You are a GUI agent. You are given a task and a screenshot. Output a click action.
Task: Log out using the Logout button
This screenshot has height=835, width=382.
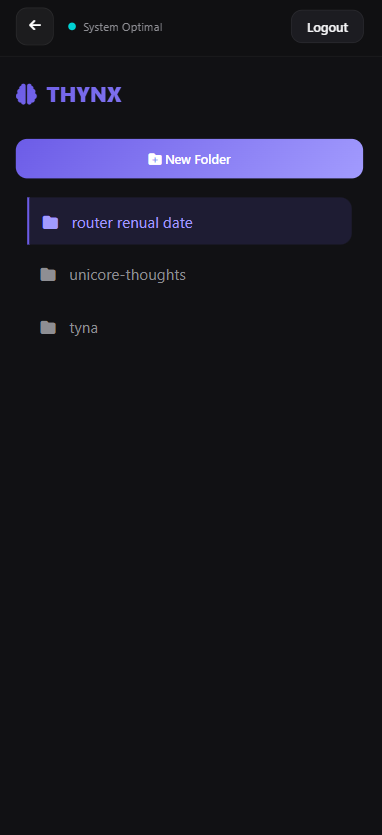(x=327, y=27)
